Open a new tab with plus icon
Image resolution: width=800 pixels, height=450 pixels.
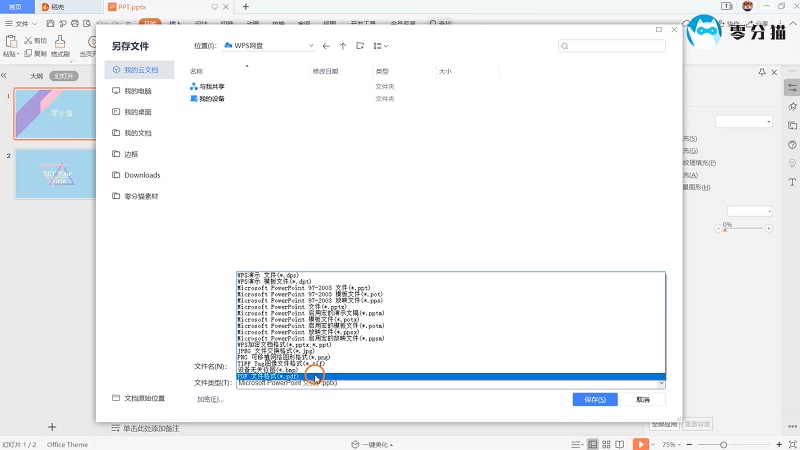246,7
